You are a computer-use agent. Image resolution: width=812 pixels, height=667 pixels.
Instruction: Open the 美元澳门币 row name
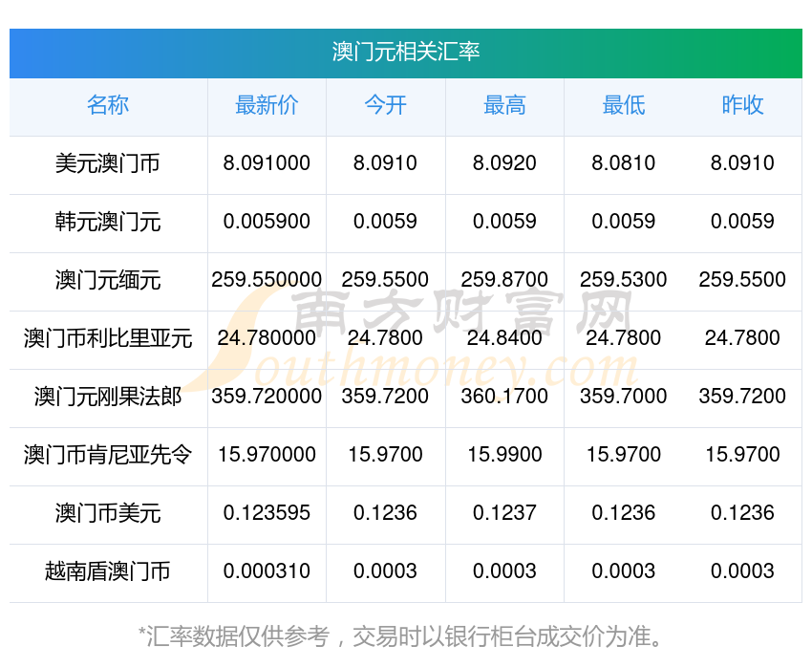[x=108, y=164]
